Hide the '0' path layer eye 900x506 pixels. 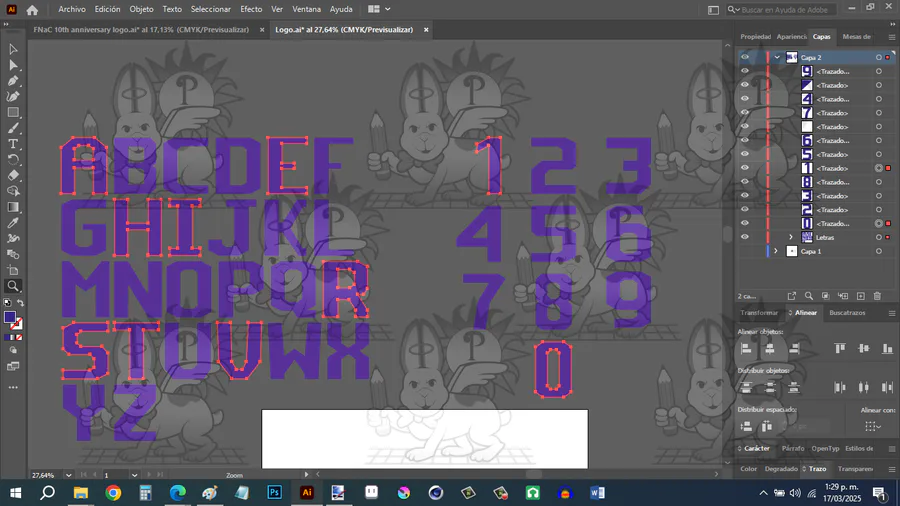point(744,223)
